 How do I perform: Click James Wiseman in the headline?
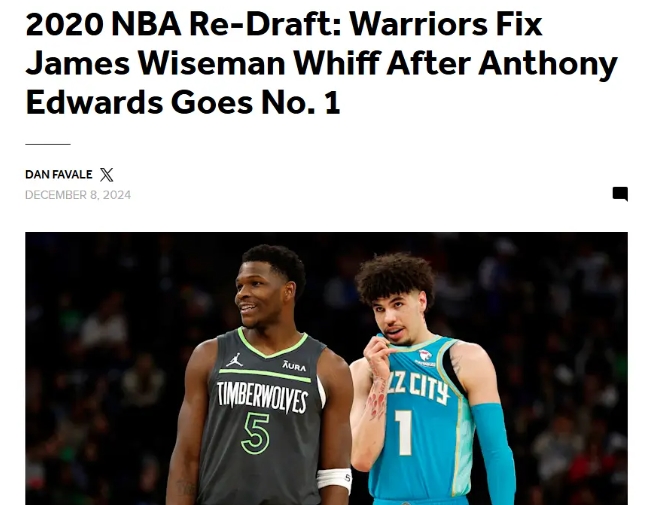point(155,63)
